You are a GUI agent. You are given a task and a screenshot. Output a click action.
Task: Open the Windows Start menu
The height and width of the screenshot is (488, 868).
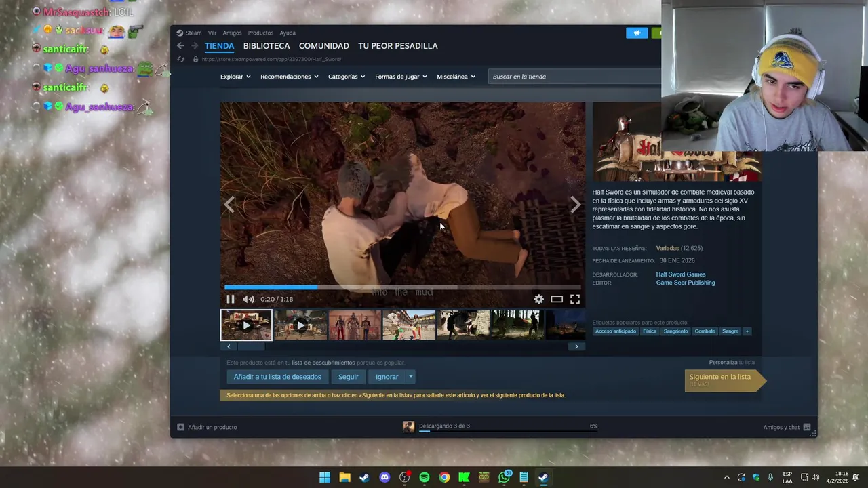pyautogui.click(x=325, y=477)
